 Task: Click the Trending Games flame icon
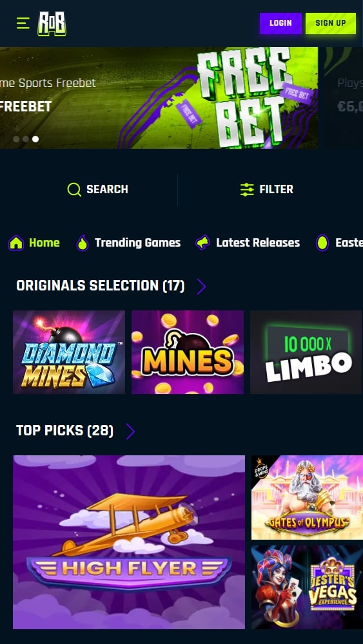click(83, 243)
